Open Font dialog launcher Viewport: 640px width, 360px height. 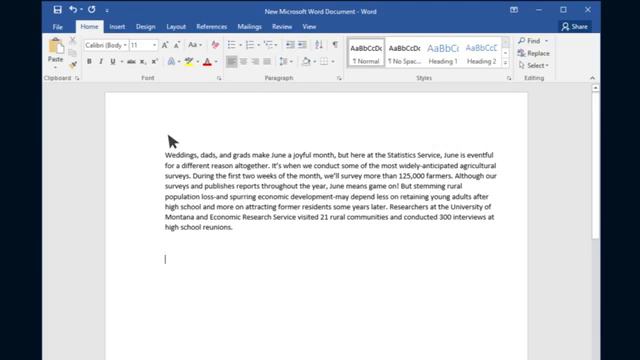(x=219, y=78)
